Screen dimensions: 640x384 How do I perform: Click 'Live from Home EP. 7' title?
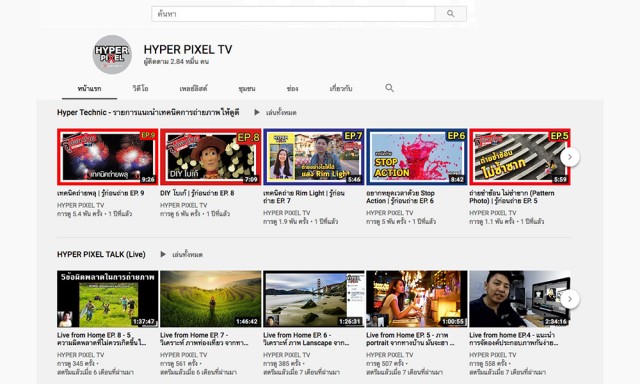(x=204, y=339)
